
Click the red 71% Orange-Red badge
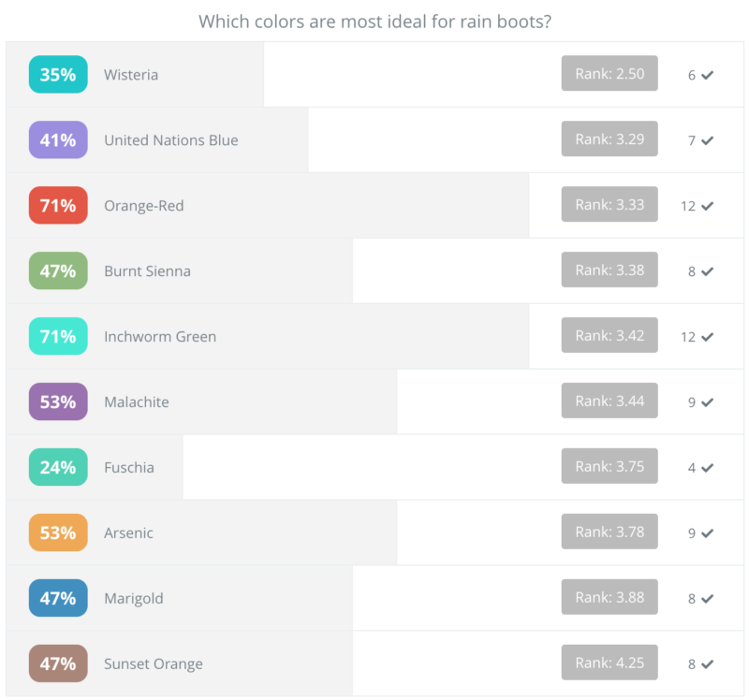tap(58, 206)
